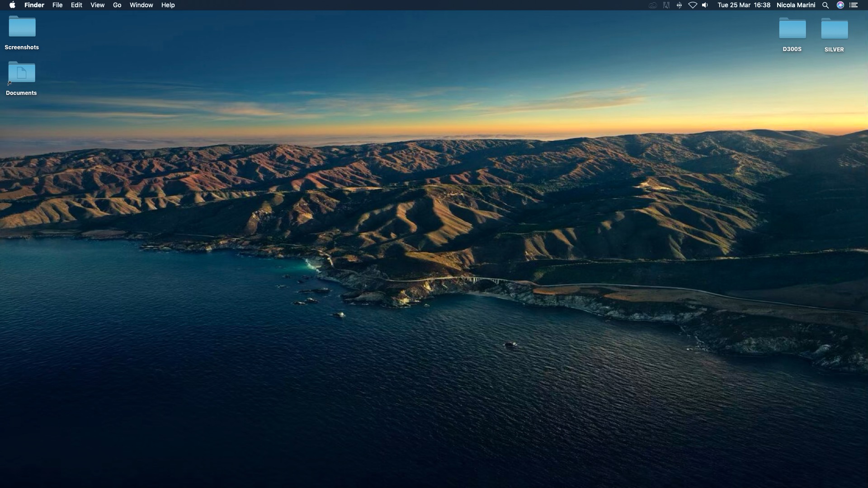Open the Window menu
Screen dimensions: 868x488
point(141,5)
